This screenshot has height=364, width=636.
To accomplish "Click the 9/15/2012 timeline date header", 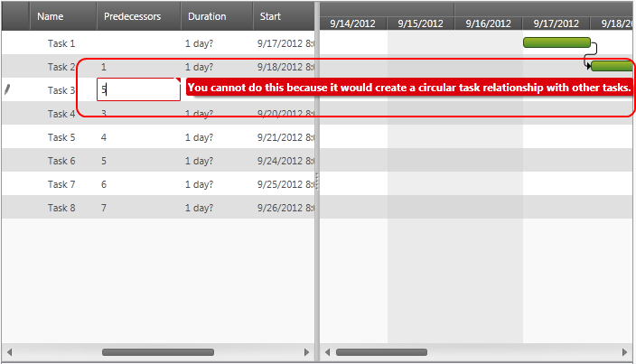I will tap(420, 23).
